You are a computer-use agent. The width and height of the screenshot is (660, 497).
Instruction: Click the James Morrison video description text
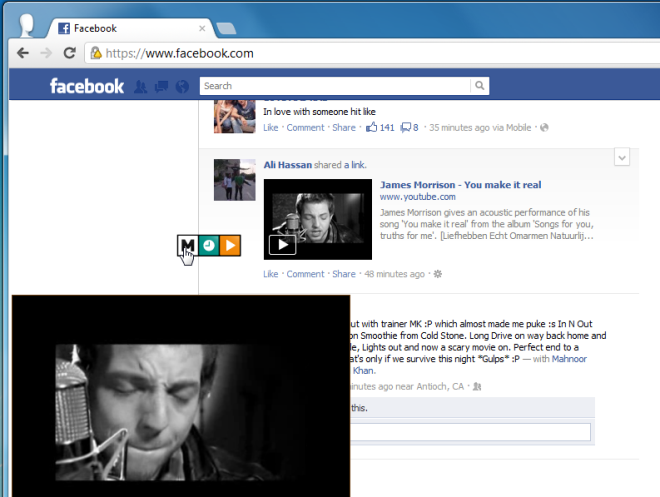click(x=487, y=224)
